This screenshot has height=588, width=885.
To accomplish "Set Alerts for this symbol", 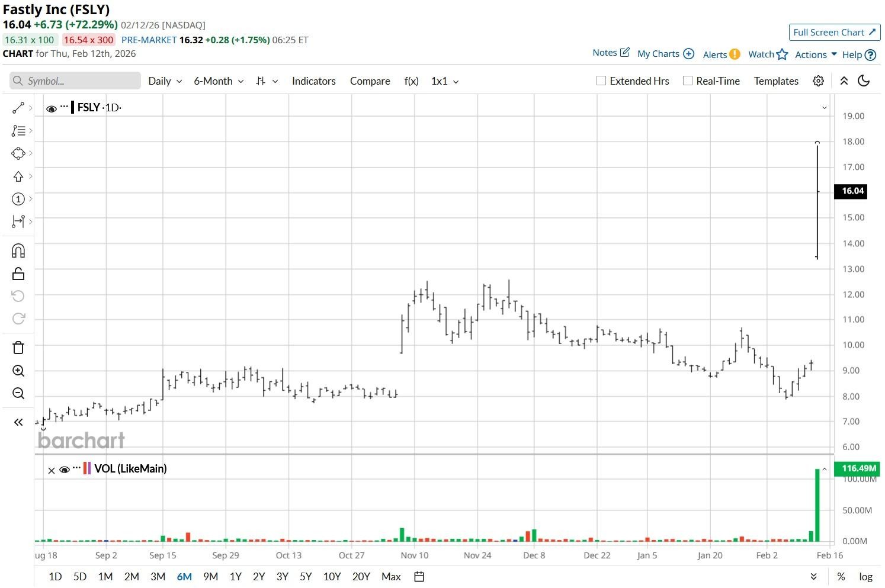I will (x=721, y=54).
